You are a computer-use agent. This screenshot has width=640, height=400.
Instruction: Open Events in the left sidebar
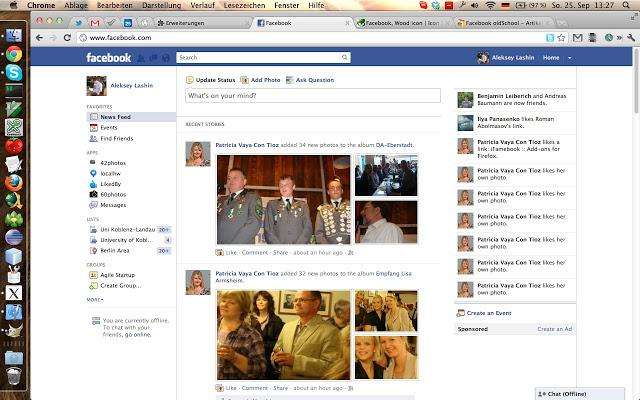(x=108, y=128)
